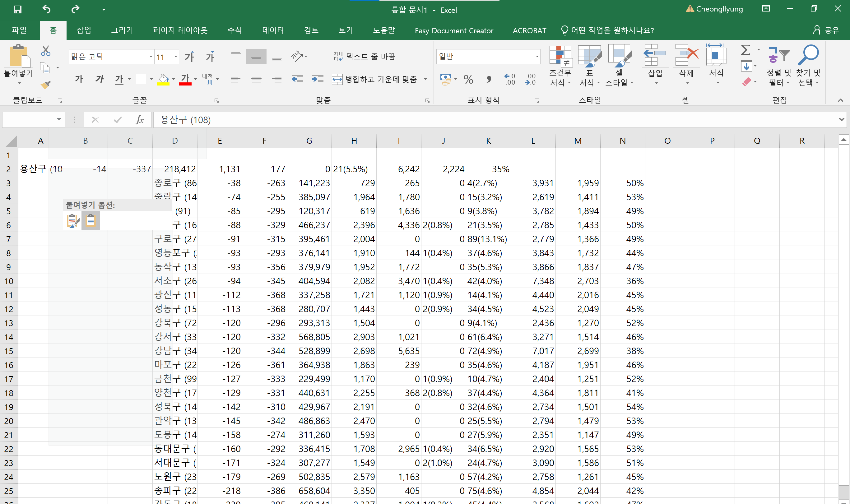Open the 데이터 ribbon tab
850x504 pixels.
point(273,30)
